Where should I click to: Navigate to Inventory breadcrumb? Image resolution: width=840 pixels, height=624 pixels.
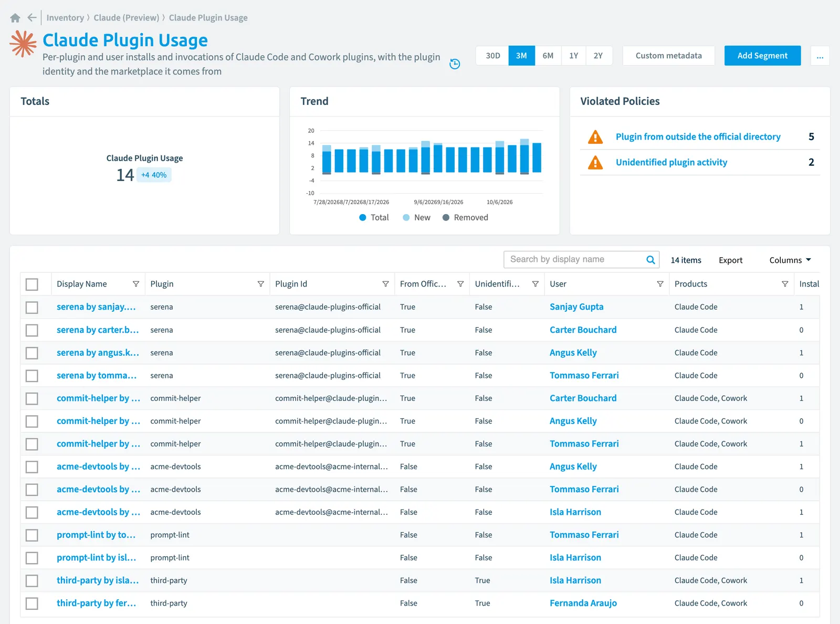(65, 18)
